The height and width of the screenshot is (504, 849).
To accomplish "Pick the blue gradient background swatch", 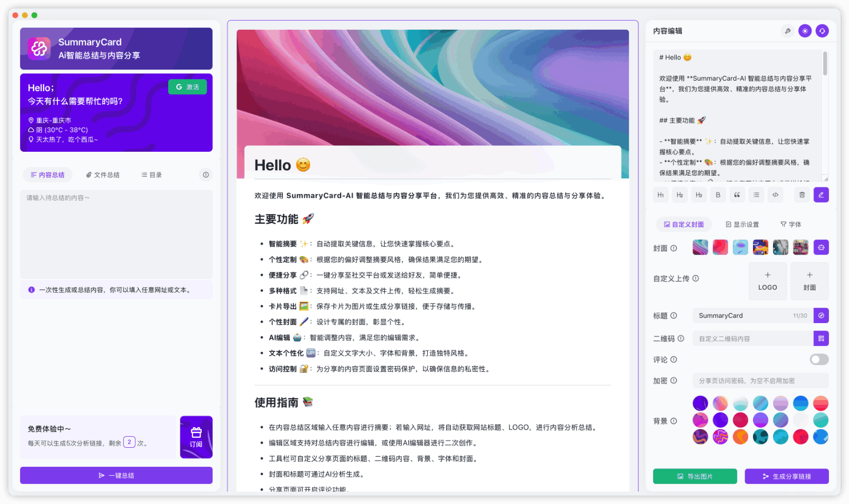I will coord(800,403).
